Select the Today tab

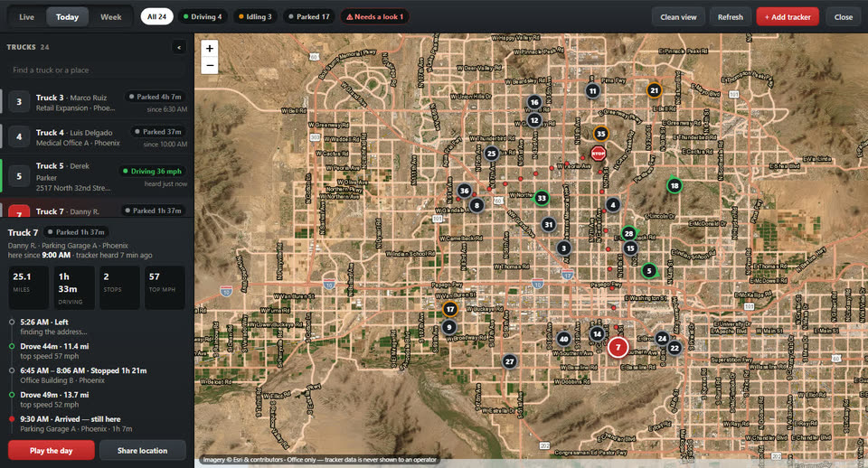point(67,17)
